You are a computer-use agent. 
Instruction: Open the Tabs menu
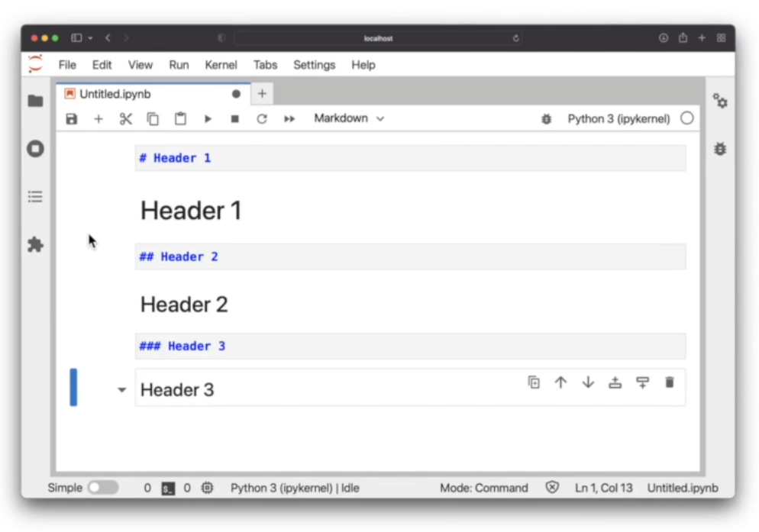pyautogui.click(x=265, y=65)
